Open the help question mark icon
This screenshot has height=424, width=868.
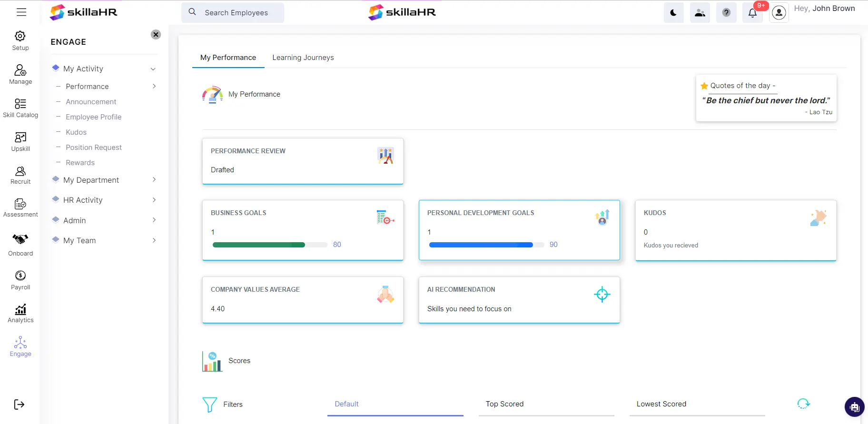tap(726, 13)
